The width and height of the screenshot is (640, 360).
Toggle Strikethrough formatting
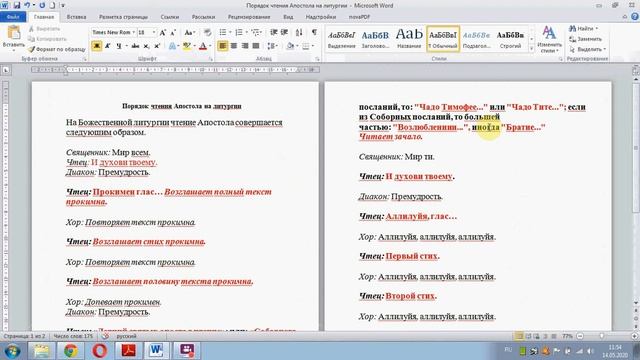135,46
